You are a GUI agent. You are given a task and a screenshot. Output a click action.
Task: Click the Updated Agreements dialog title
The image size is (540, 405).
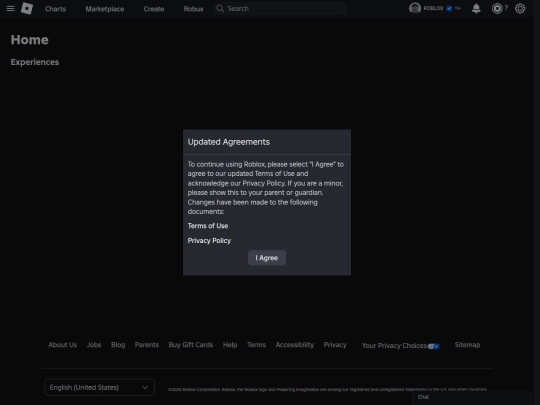[229, 142]
